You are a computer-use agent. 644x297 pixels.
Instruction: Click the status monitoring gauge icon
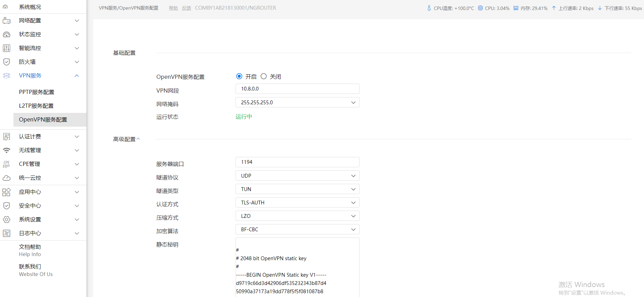click(7, 34)
